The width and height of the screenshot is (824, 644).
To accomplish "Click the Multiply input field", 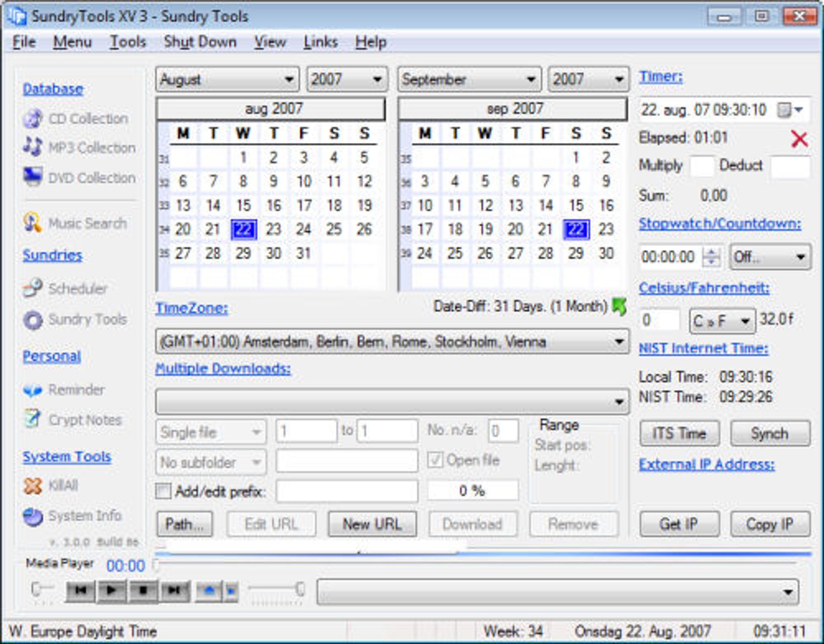I will click(702, 166).
